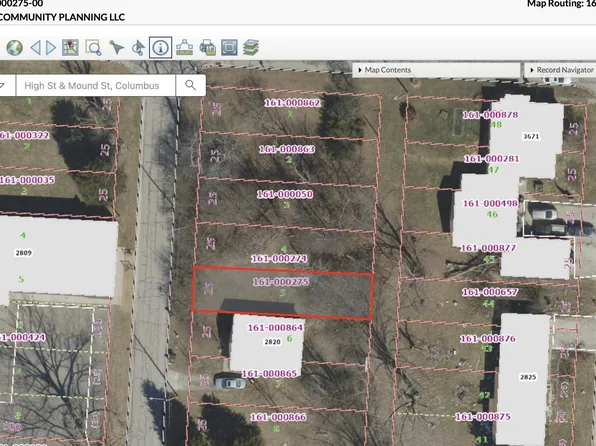The width and height of the screenshot is (596, 446).
Task: Click parcel label 161-000864
Action: (276, 327)
